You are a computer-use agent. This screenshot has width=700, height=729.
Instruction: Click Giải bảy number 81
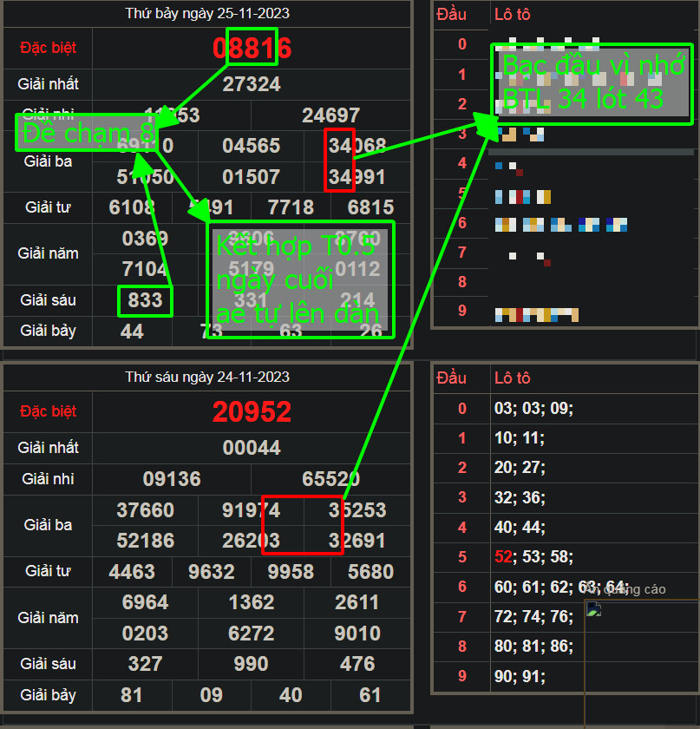132,695
